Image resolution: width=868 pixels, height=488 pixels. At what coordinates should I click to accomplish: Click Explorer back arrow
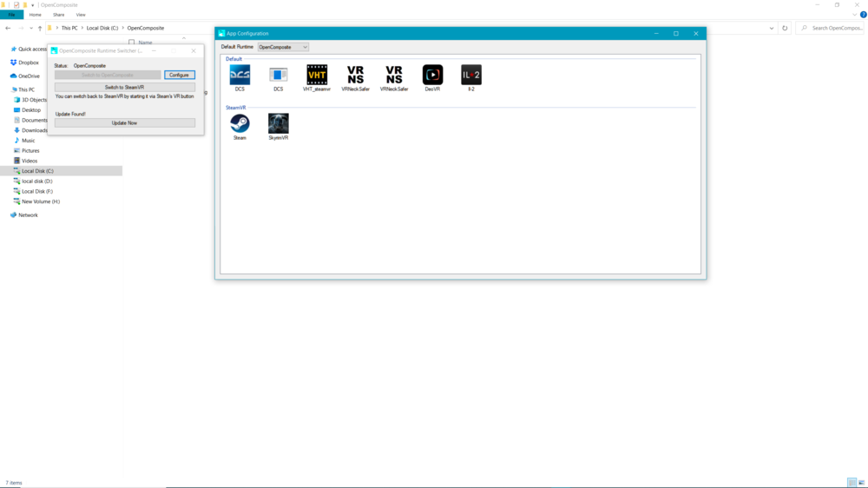click(8, 28)
